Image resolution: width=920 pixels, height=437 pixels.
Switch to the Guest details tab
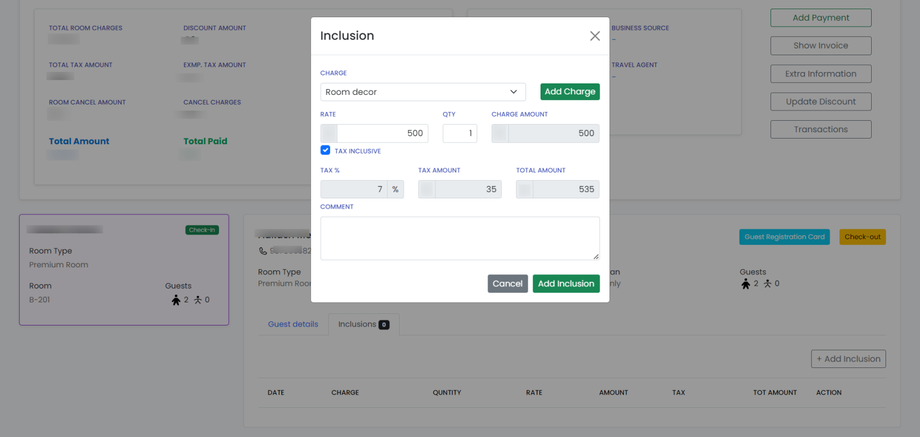click(293, 324)
